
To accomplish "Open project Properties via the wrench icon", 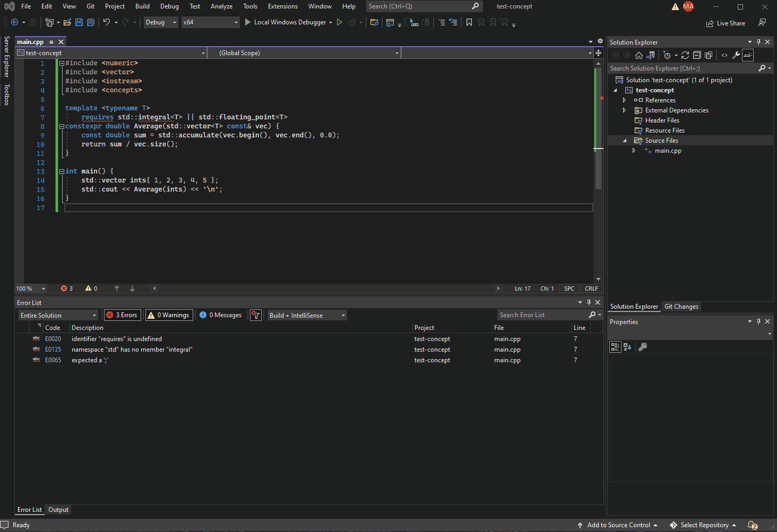I will coord(736,55).
